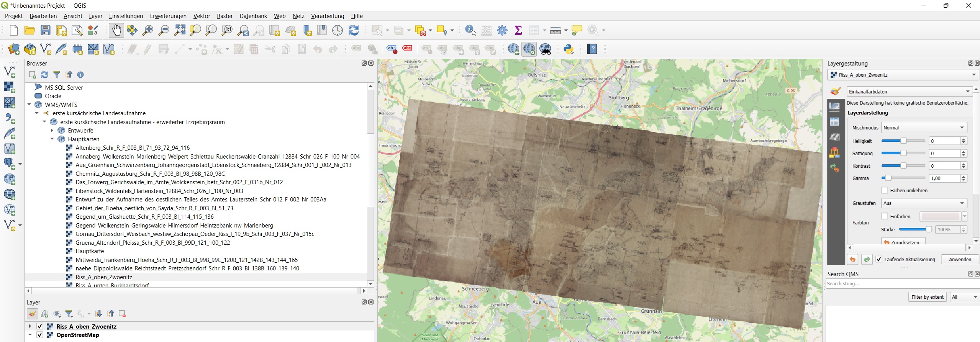Open temporal controller clock icon
The image size is (980, 342).
click(x=338, y=30)
